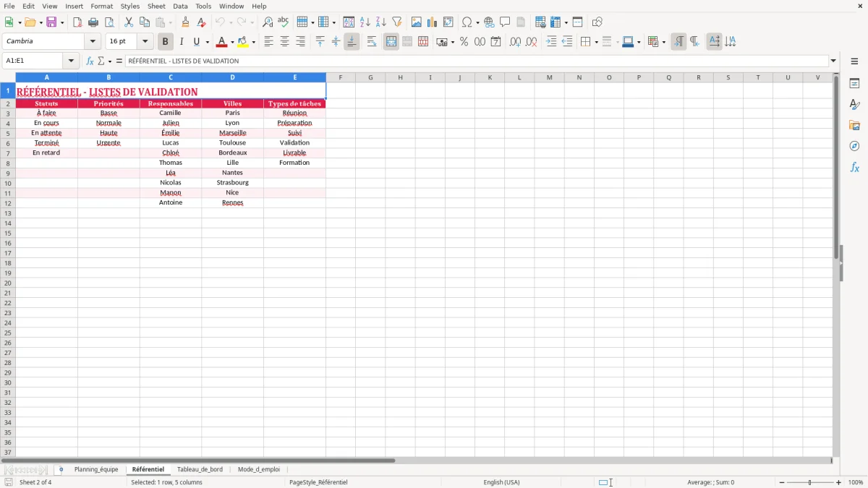
Task: Open the Data menu
Action: click(x=180, y=6)
